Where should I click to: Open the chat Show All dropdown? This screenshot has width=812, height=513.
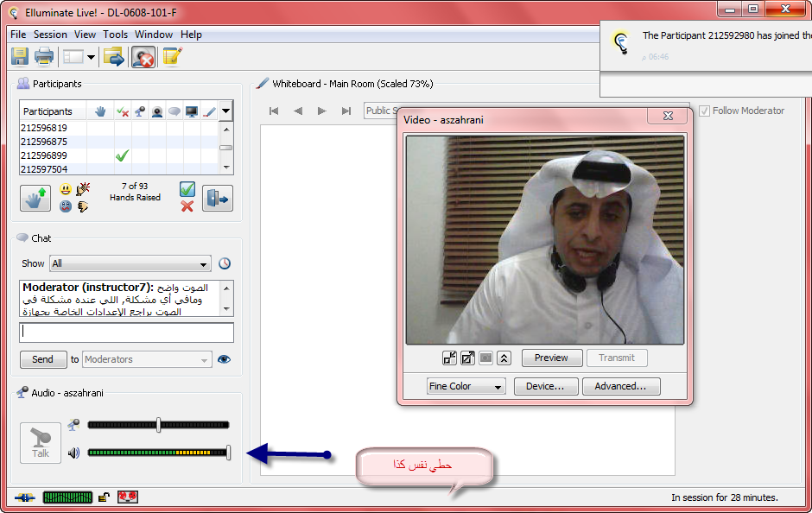130,263
